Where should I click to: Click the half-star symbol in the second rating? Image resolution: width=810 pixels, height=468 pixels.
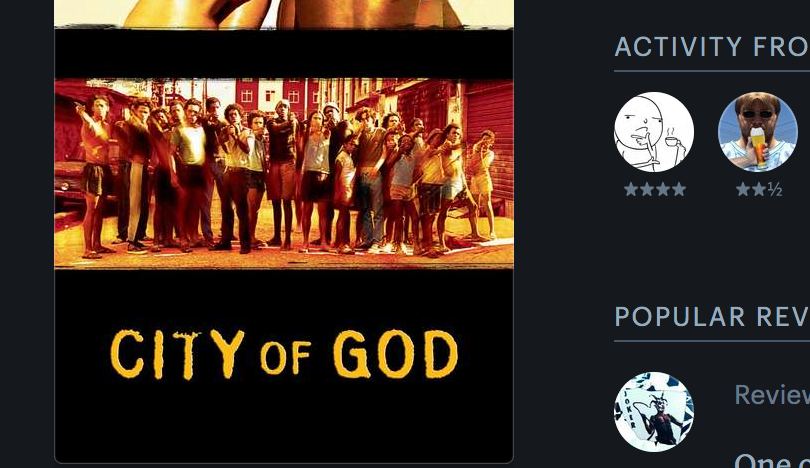click(x=775, y=190)
